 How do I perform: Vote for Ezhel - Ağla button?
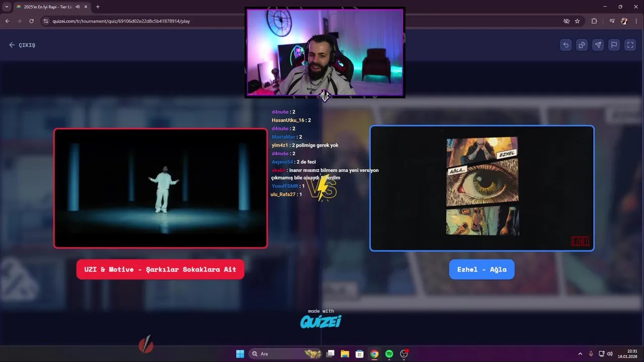click(x=481, y=269)
